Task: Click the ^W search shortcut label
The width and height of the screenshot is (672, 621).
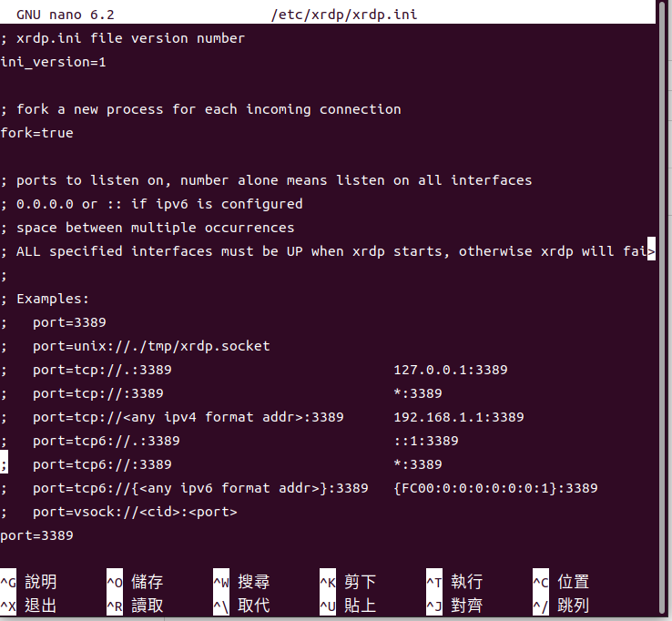Action: coord(241,582)
